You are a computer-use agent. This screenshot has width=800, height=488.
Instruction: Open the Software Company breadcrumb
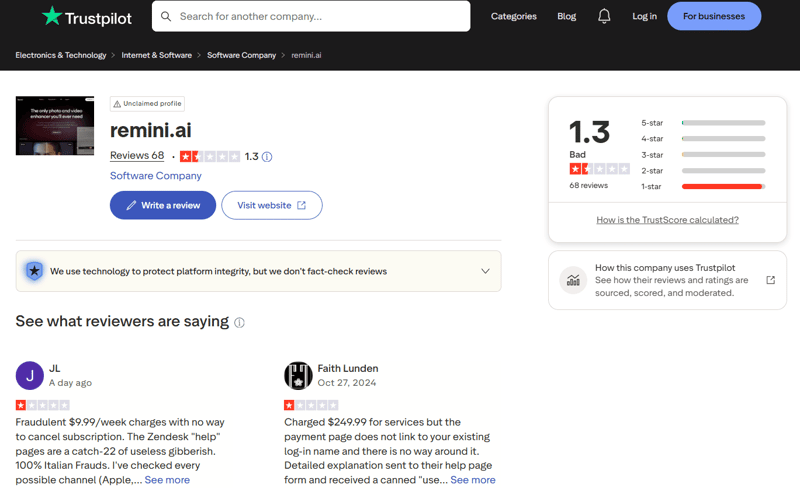(x=241, y=55)
